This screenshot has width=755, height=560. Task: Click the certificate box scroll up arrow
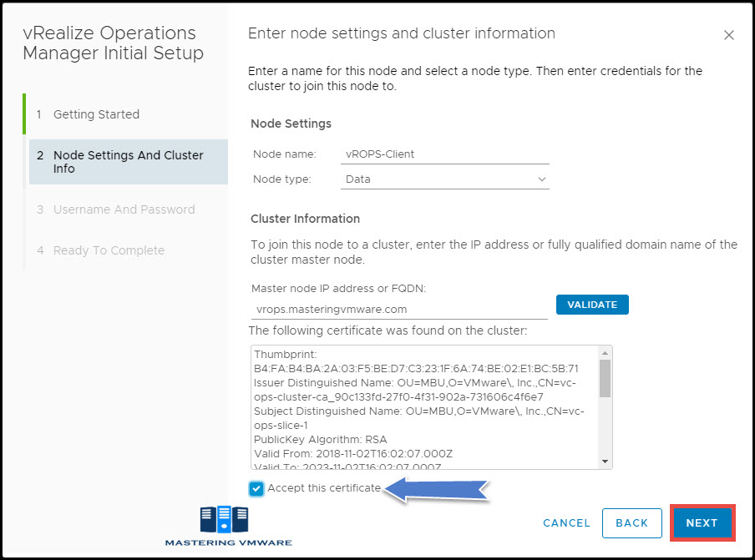tap(605, 353)
